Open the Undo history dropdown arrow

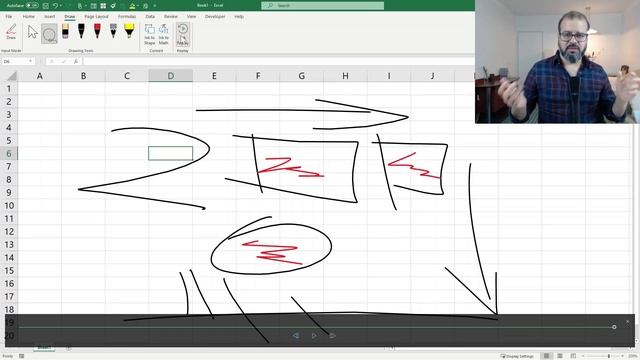coord(61,6)
